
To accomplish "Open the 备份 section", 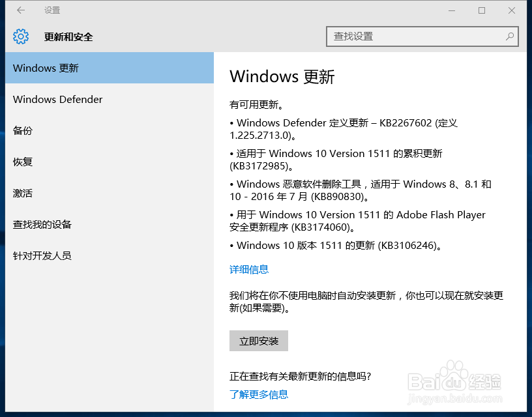I will coord(110,130).
